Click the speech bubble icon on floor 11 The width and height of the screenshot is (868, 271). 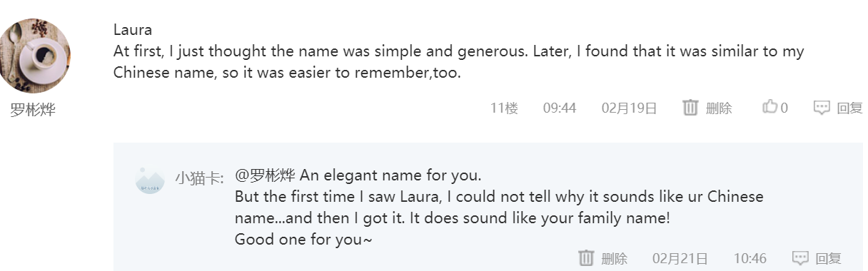(822, 108)
